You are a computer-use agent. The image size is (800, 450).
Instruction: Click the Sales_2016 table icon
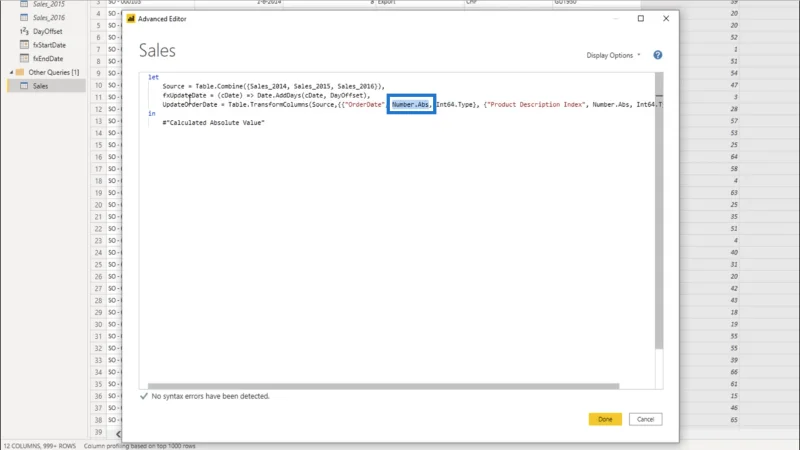[24, 17]
